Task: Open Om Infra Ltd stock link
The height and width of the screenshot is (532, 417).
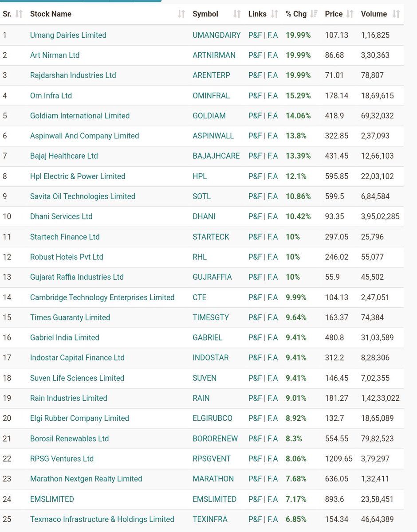Action: tap(51, 96)
